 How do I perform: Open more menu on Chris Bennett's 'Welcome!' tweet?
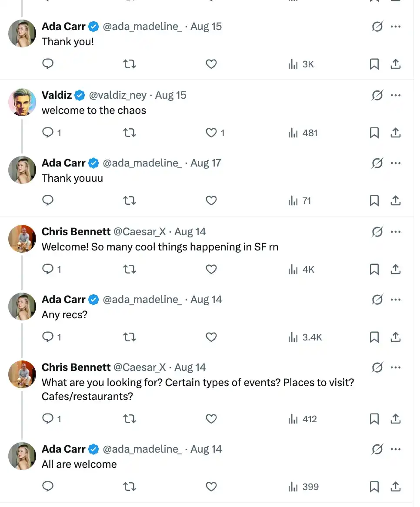(x=395, y=231)
